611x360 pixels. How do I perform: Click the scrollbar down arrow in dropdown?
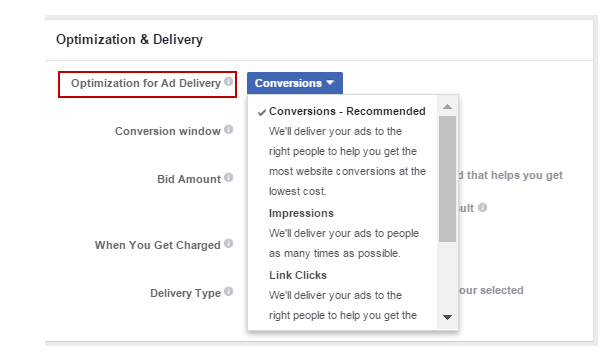[447, 317]
